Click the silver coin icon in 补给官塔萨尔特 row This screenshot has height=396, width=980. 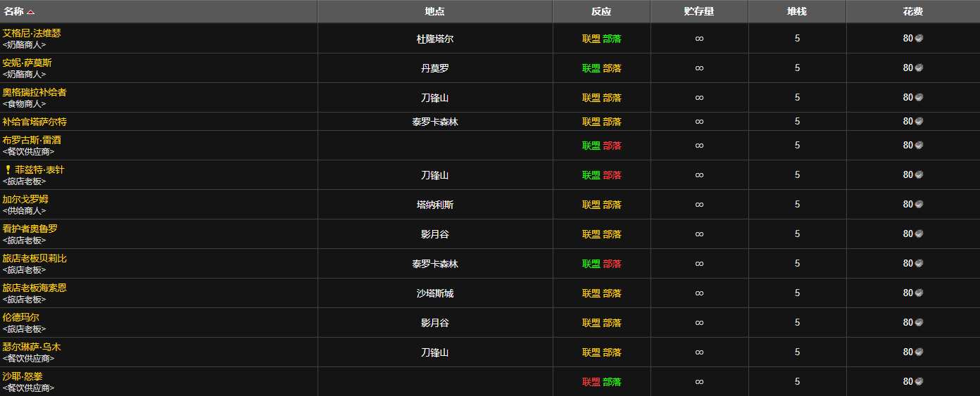(919, 122)
